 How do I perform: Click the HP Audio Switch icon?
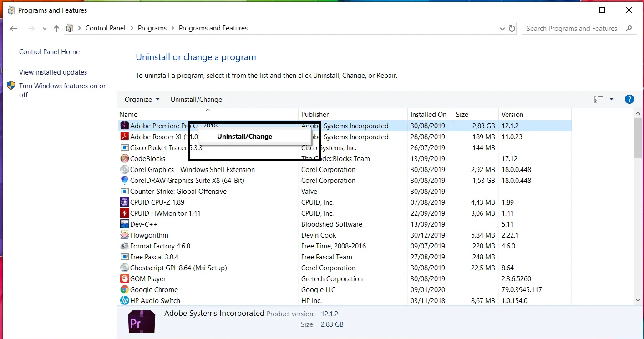[x=124, y=301]
